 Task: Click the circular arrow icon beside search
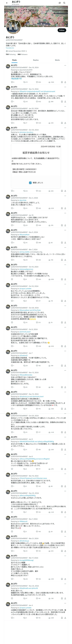click(x=60, y=3)
